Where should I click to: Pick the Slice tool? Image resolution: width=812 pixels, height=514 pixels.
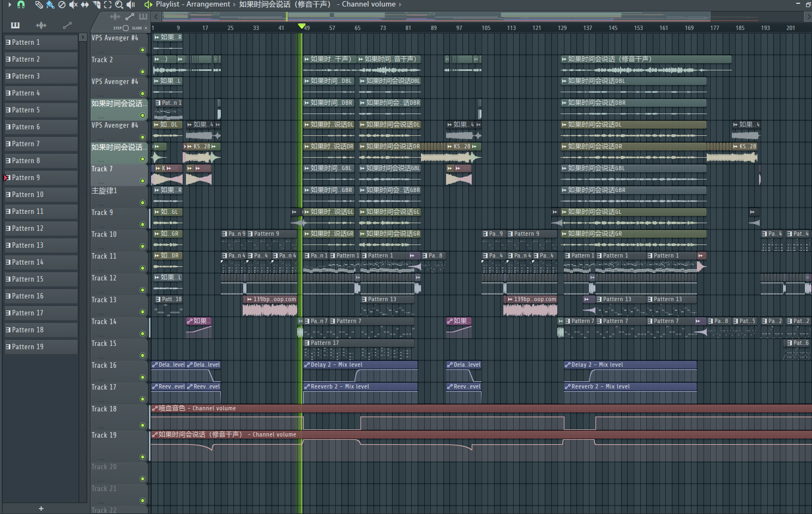click(x=97, y=4)
